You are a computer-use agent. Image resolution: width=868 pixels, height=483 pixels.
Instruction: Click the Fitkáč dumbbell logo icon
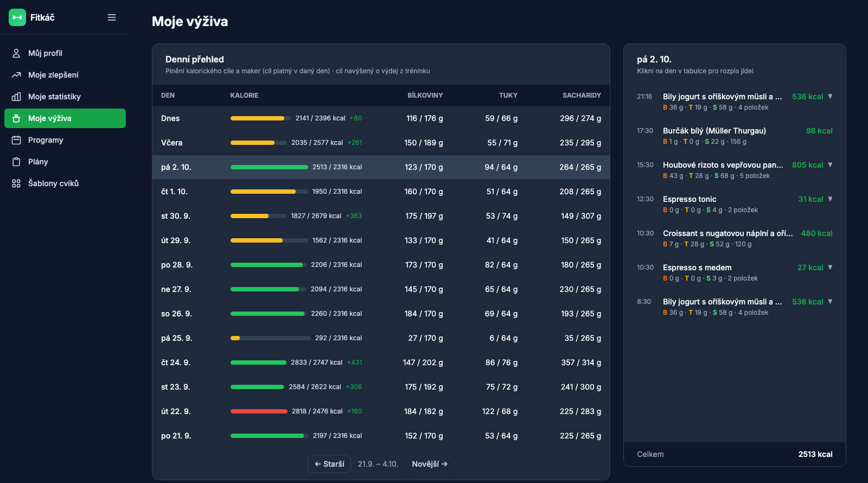[17, 17]
